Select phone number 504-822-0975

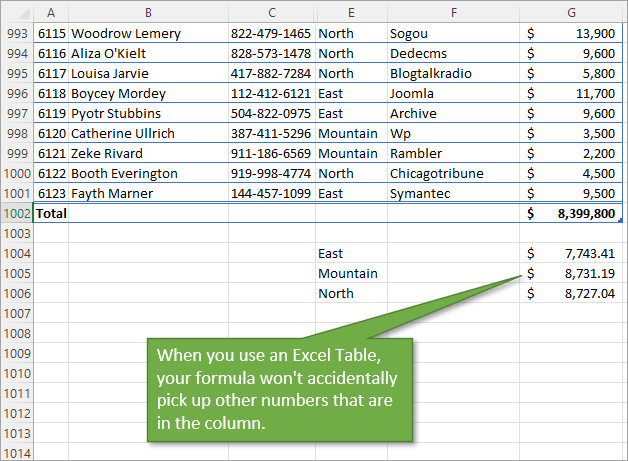click(x=270, y=113)
